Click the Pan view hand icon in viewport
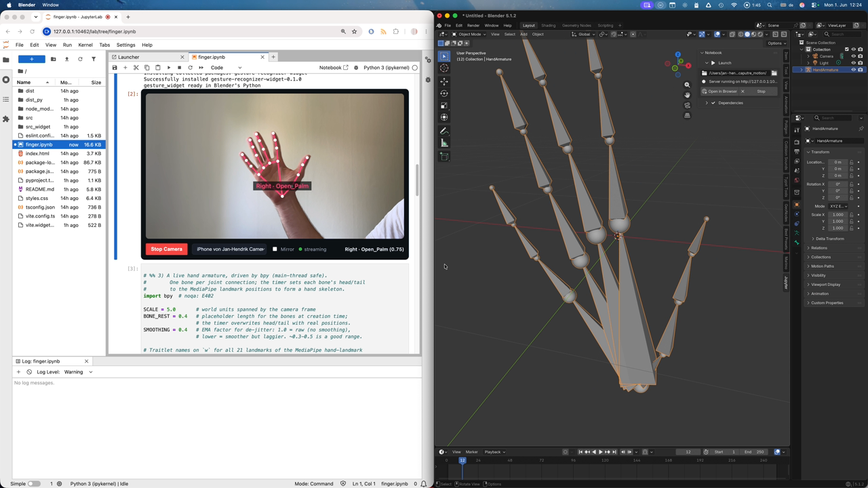The height and width of the screenshot is (488, 868). (687, 95)
